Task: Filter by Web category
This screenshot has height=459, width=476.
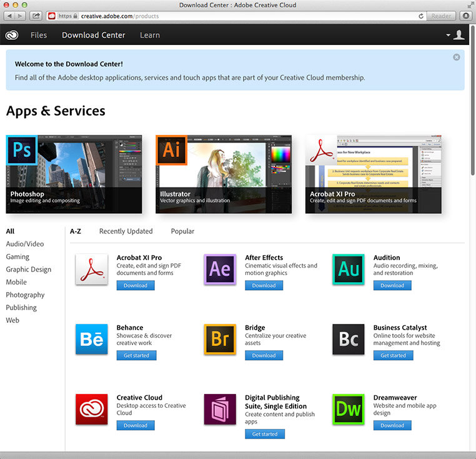Action: (12, 320)
